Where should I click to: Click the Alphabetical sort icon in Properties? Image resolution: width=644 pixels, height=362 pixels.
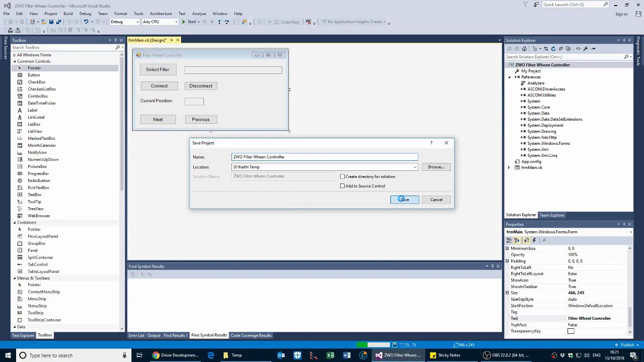pos(517,240)
